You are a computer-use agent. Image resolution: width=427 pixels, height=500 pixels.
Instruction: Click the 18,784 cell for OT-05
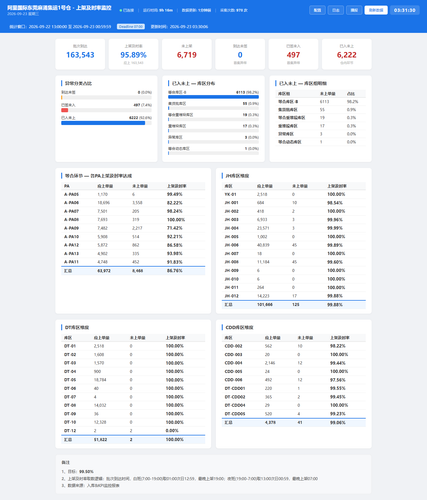[x=100, y=380]
